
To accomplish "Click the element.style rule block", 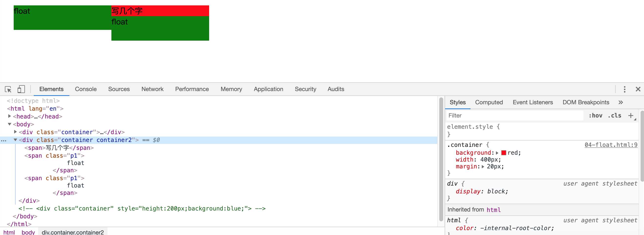I will pyautogui.click(x=542, y=130).
